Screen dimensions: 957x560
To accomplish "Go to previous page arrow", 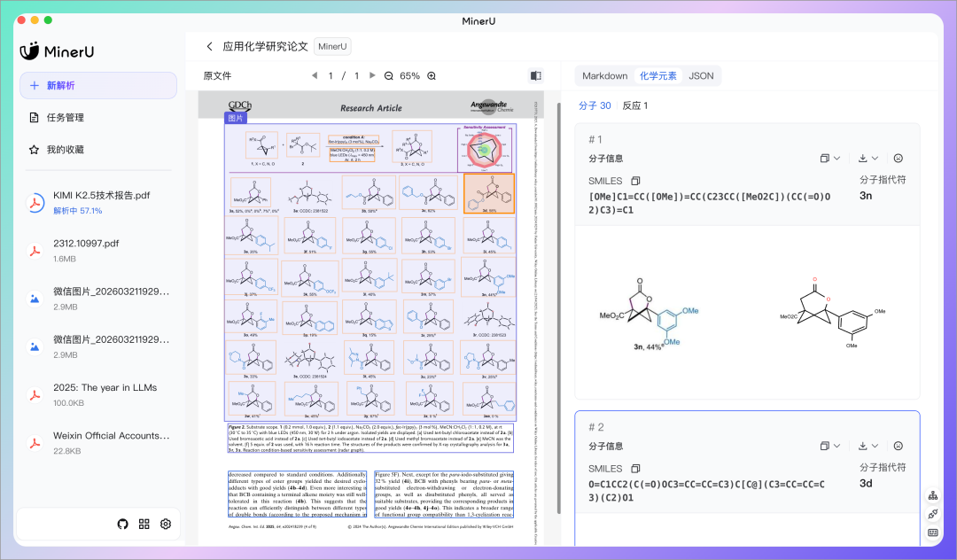I will (315, 75).
